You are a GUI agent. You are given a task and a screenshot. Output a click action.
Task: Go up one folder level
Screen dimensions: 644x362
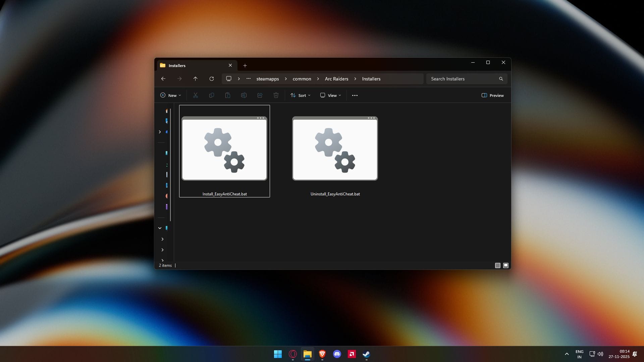click(x=195, y=79)
